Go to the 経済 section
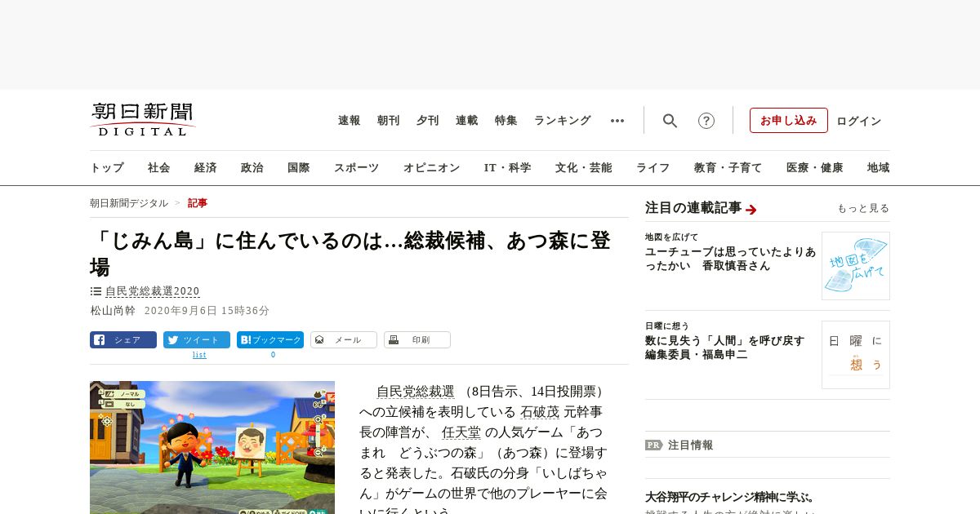 pyautogui.click(x=206, y=168)
